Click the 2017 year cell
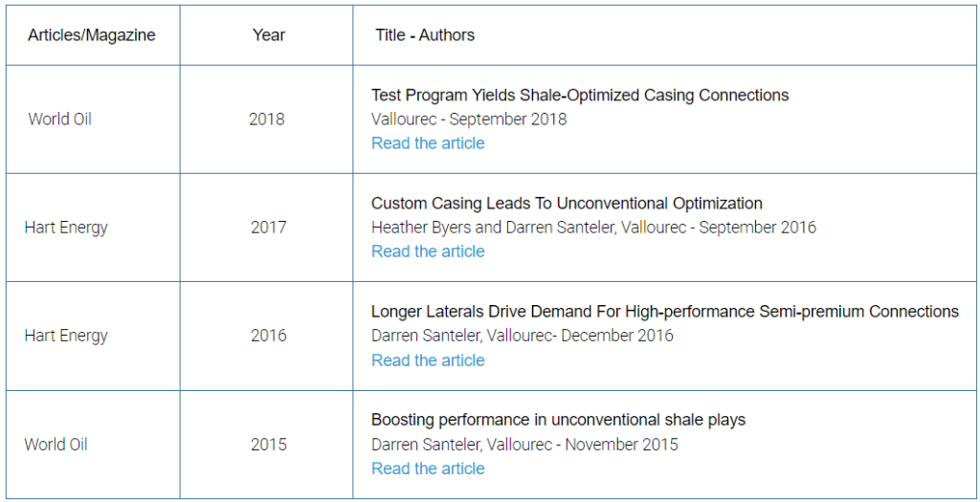The width and height of the screenshot is (980, 502). pos(269,227)
